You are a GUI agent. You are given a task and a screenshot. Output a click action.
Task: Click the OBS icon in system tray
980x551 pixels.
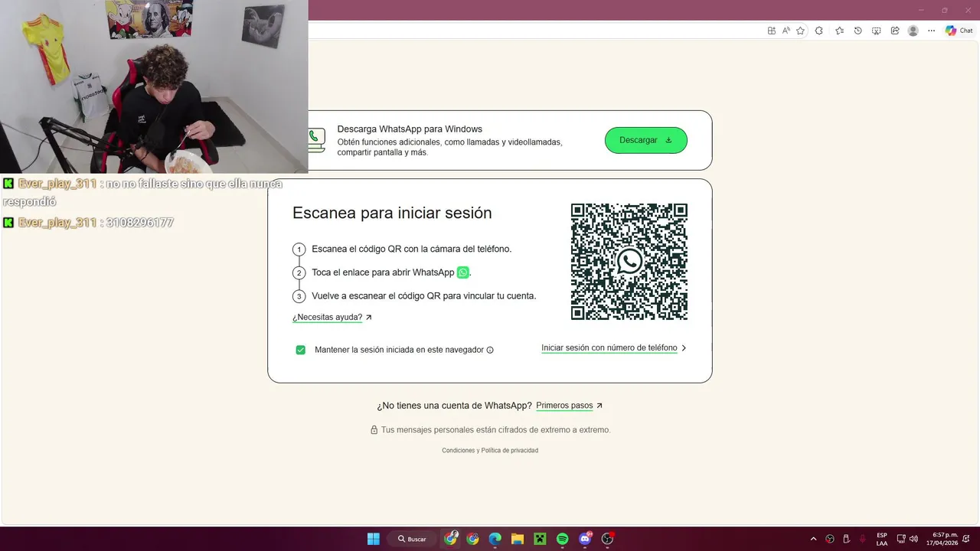click(830, 539)
